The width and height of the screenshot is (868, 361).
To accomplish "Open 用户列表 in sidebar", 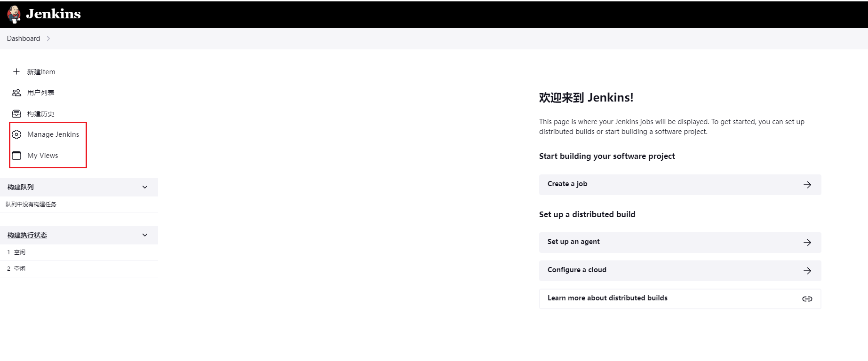I will point(40,93).
